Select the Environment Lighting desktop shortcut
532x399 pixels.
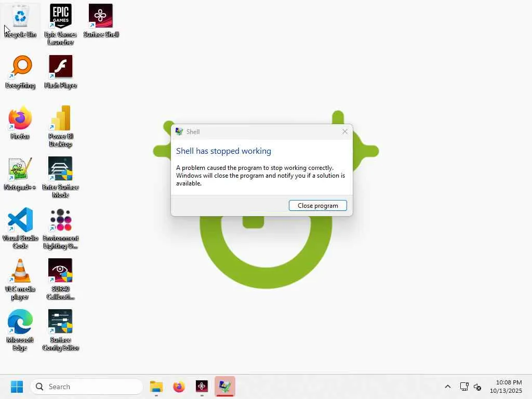coord(60,229)
